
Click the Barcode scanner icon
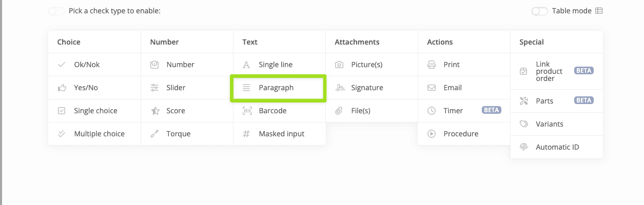click(247, 111)
